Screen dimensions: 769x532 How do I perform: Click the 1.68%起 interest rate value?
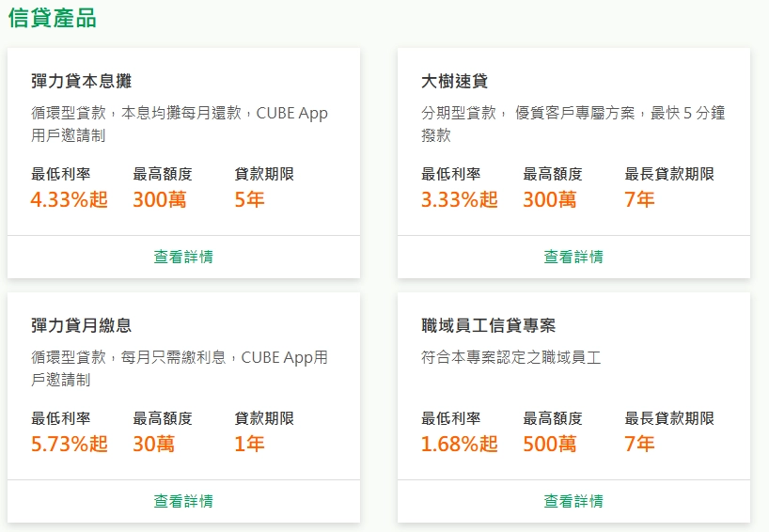point(460,444)
